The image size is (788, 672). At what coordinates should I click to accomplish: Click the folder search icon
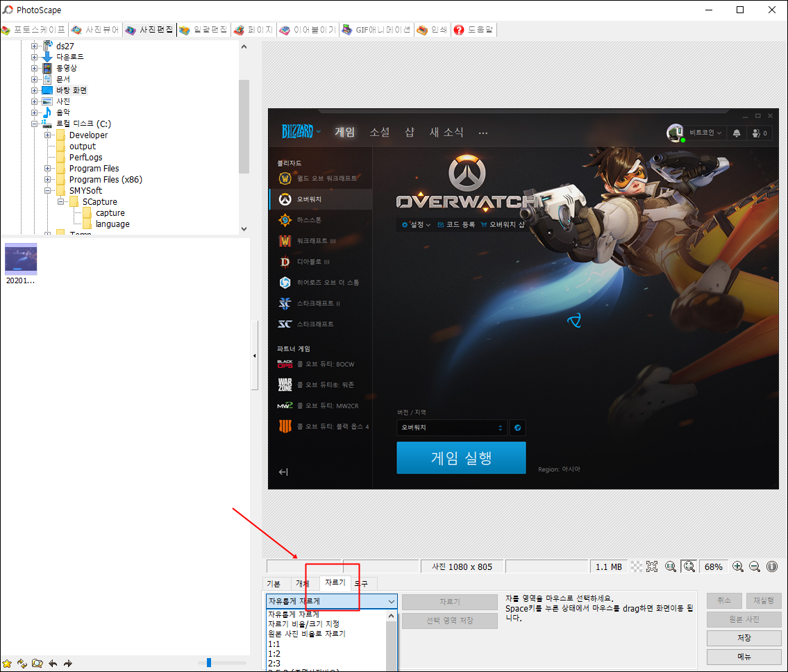click(37, 664)
